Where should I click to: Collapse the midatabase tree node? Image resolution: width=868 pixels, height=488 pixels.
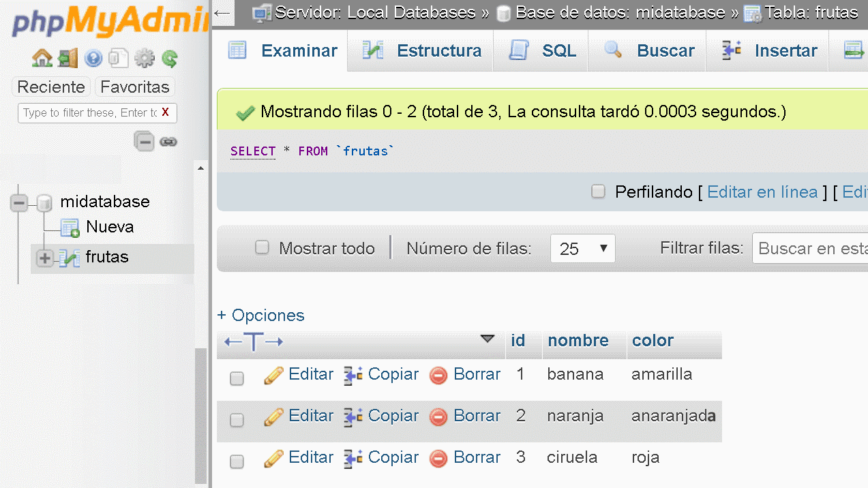(19, 202)
